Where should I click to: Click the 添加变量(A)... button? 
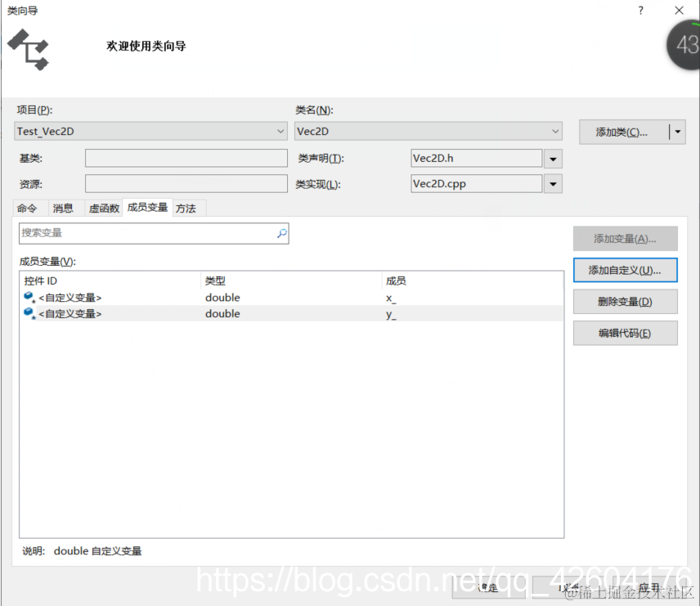pyautogui.click(x=625, y=239)
